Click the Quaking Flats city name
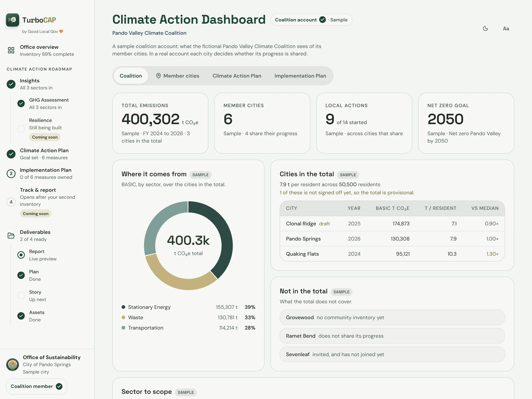The image size is (532, 399). pos(302,254)
